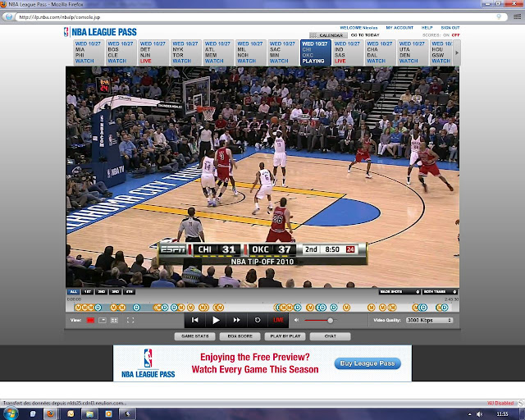Watch the BOS vs CLE game
The width and height of the screenshot is (525, 420).
pos(121,52)
